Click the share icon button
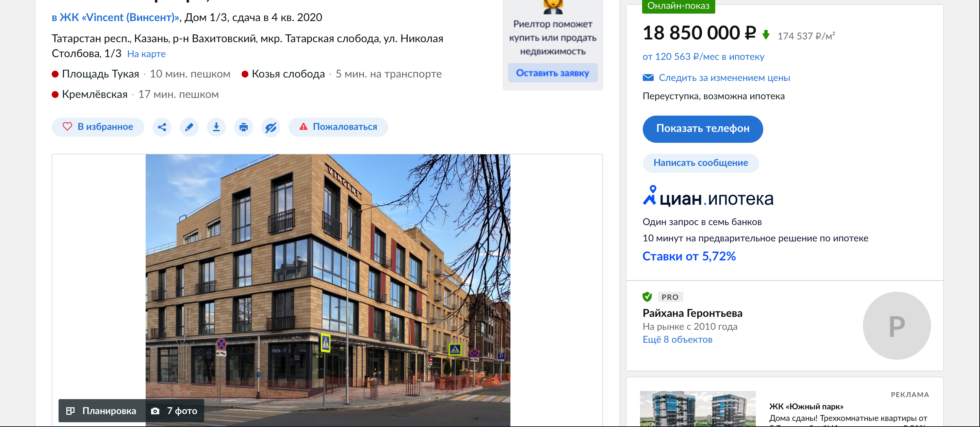The width and height of the screenshot is (980, 427). (x=162, y=127)
